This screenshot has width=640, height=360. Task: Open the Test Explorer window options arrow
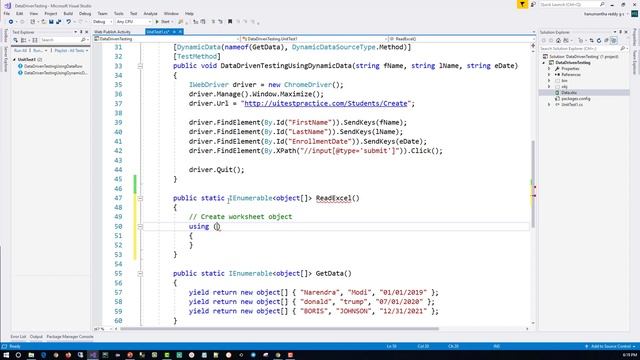[76, 32]
